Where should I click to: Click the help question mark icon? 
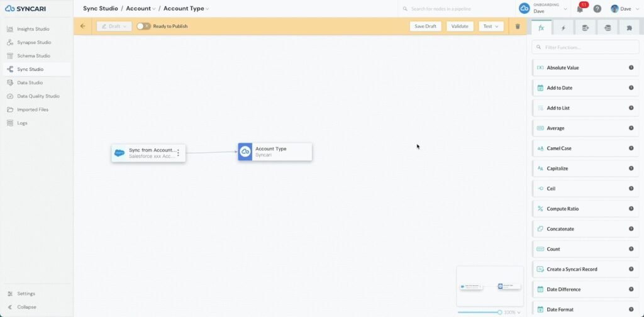(597, 9)
